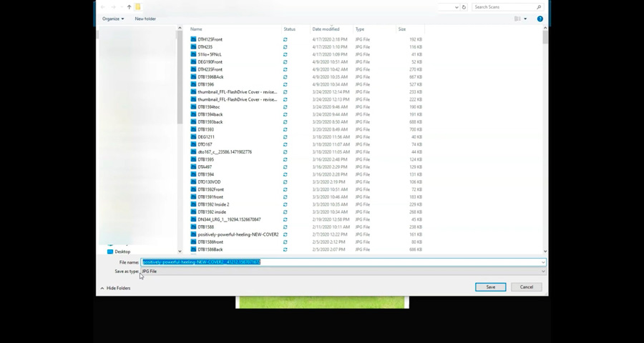Image resolution: width=644 pixels, height=343 pixels.
Task: Select file DTB1595
Action: click(x=206, y=159)
